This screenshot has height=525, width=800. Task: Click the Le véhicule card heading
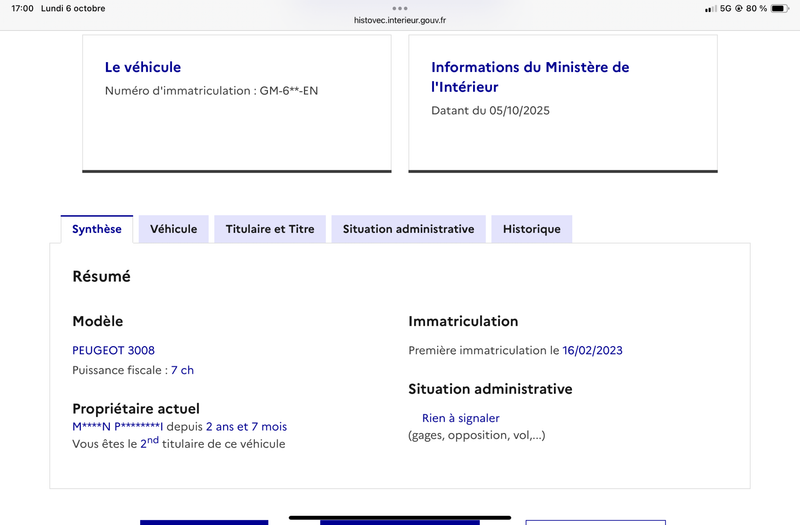pyautogui.click(x=143, y=67)
